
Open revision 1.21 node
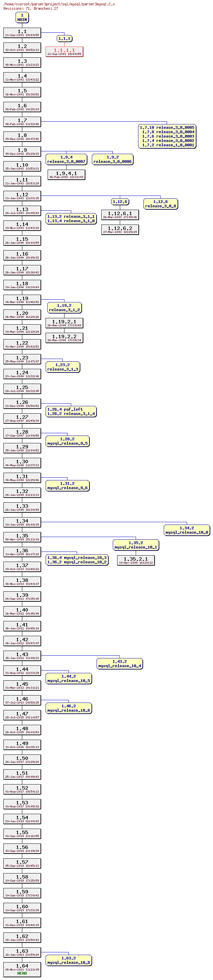pyautogui.click(x=22, y=329)
